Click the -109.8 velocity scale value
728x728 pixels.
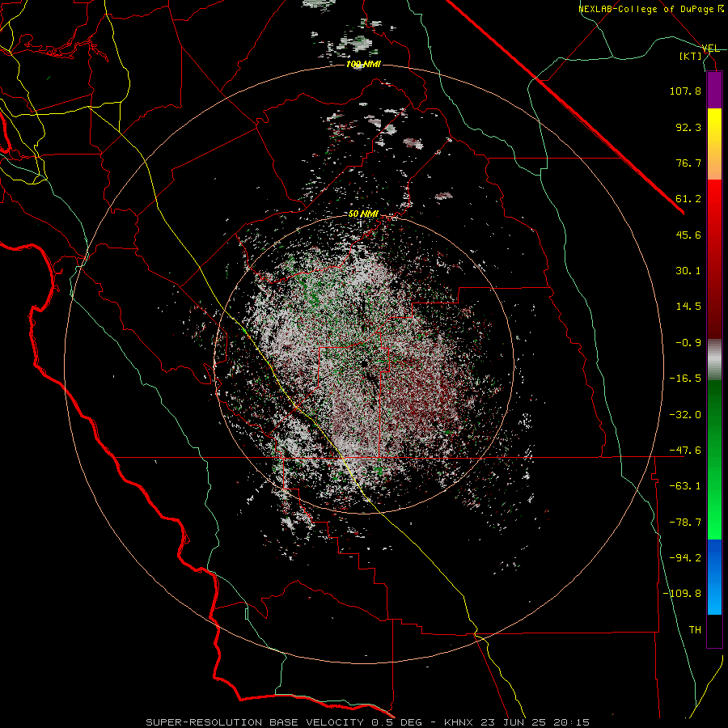[682, 594]
